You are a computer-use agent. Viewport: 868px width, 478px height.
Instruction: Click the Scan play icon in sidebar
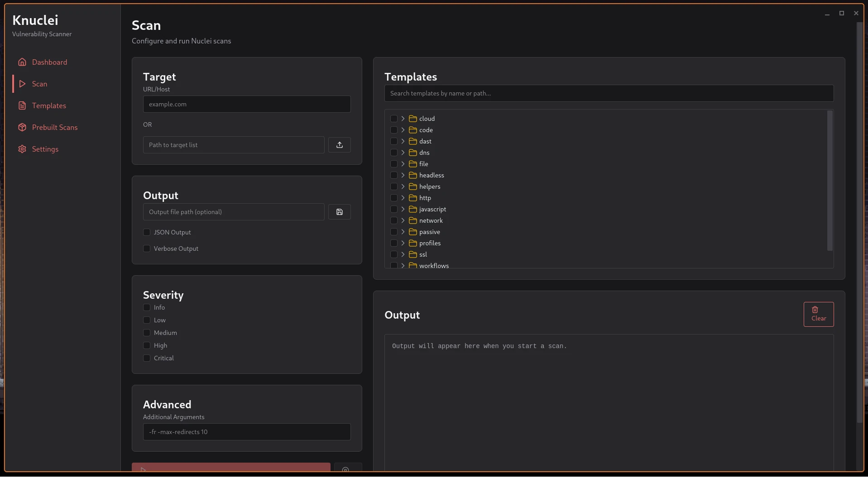22,84
